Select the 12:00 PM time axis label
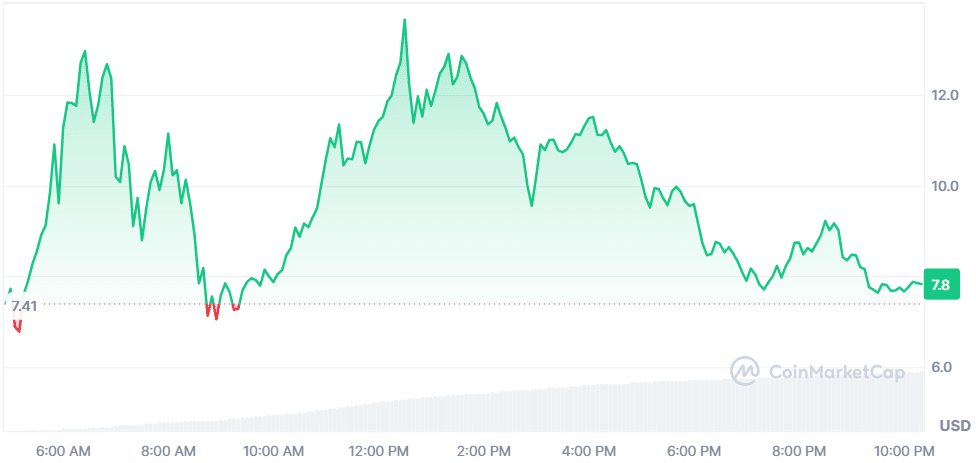Screen dimensions: 976x463 [379, 449]
